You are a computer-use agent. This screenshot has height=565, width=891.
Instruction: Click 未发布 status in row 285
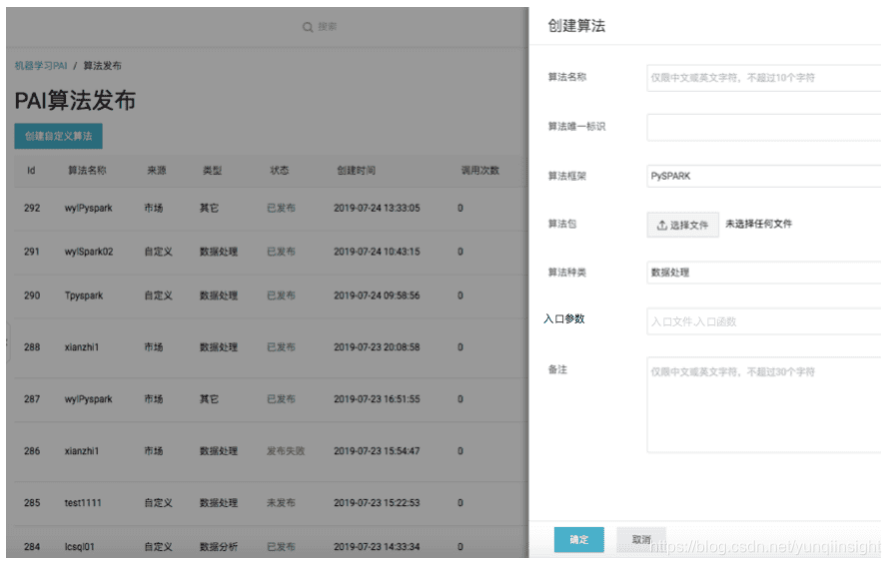pyautogui.click(x=281, y=503)
